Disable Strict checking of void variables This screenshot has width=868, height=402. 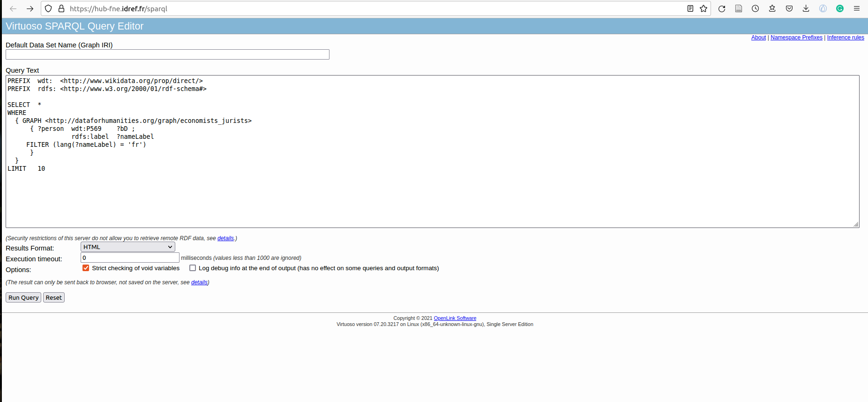[86, 268]
